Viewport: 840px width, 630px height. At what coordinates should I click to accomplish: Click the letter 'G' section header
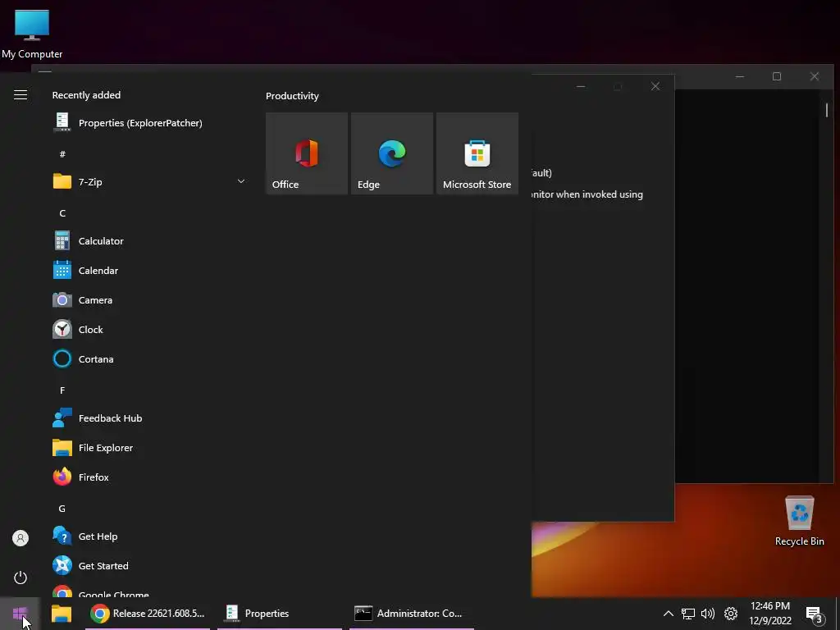click(x=62, y=509)
